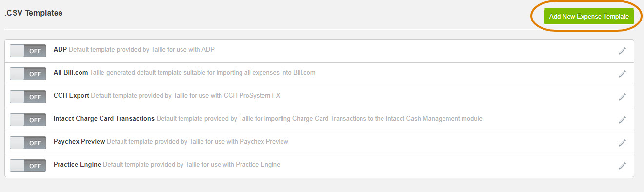The height and width of the screenshot is (192, 644).
Task: Select the Paychex Preview template name
Action: pos(79,141)
